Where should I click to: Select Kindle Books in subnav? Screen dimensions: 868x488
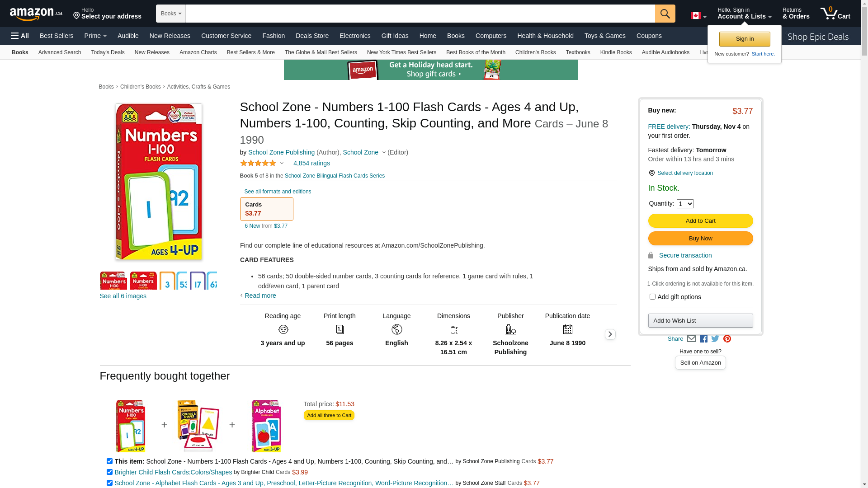(x=616, y=52)
